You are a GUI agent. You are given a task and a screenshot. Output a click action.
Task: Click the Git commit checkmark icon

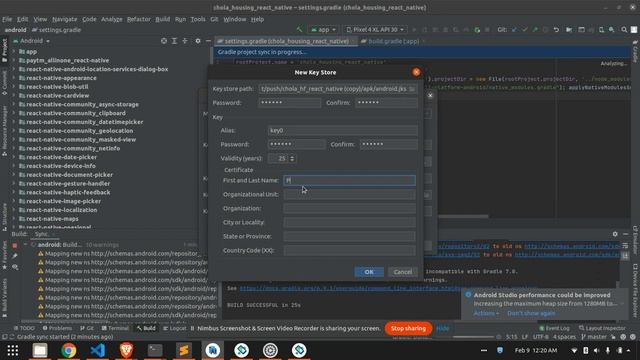pos(524,30)
